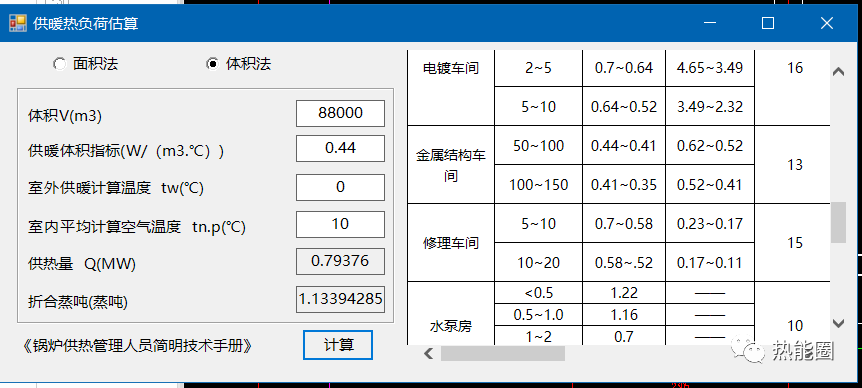This screenshot has width=862, height=388.
Task: Click the table's vertical scrollbar thumb
Action: tap(838, 222)
